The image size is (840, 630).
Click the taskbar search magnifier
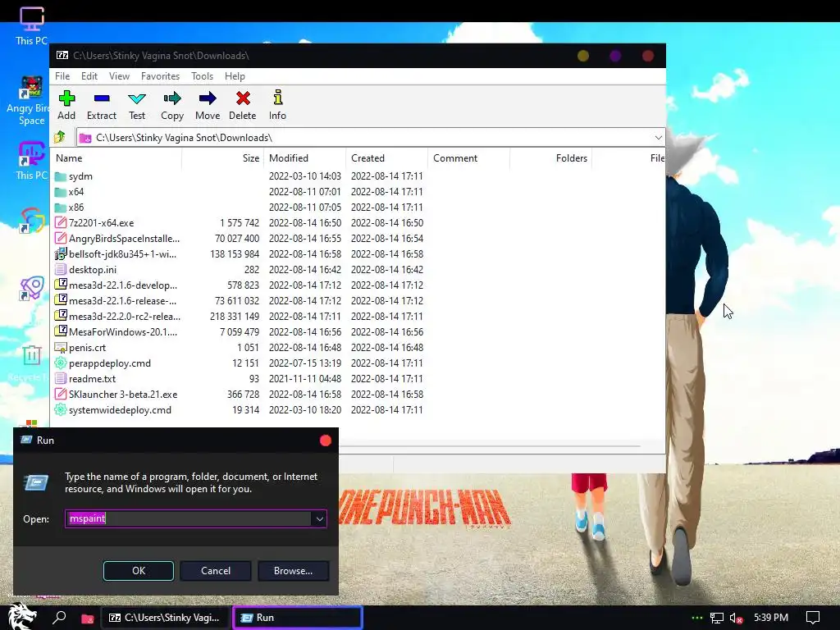[59, 618]
